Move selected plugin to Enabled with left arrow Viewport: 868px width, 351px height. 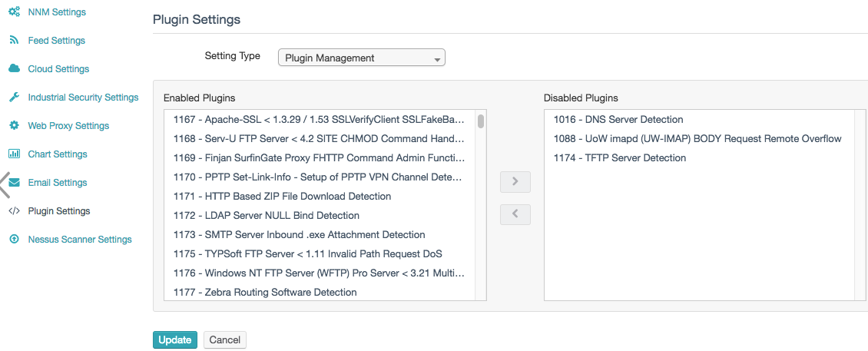click(x=515, y=214)
